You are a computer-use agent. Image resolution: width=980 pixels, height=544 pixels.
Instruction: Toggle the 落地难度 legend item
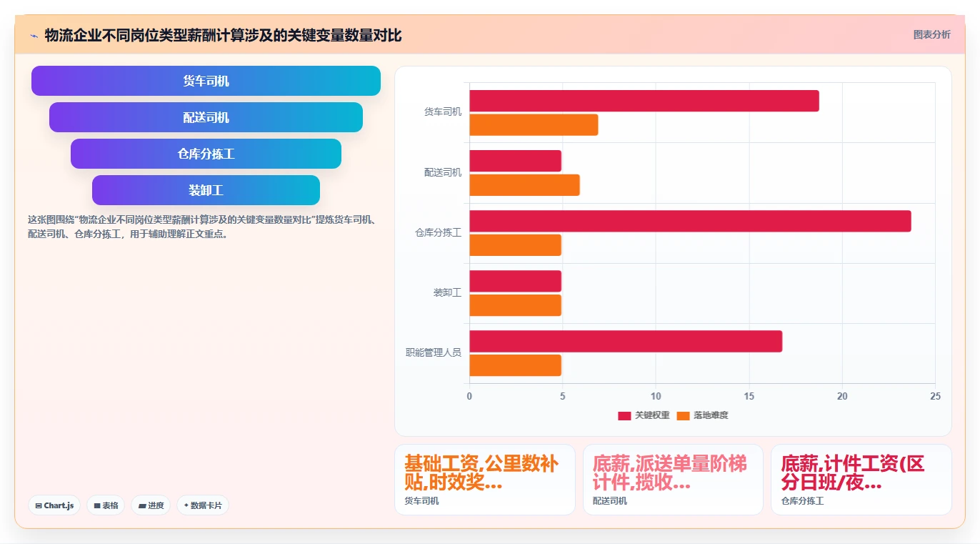coord(702,415)
